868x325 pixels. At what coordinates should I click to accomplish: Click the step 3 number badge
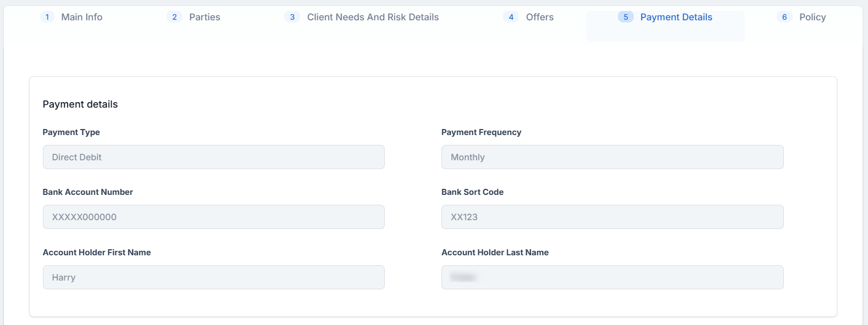292,17
